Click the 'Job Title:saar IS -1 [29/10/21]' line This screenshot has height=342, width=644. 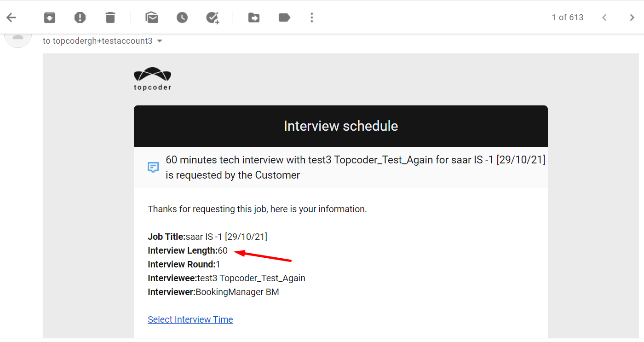[207, 237]
